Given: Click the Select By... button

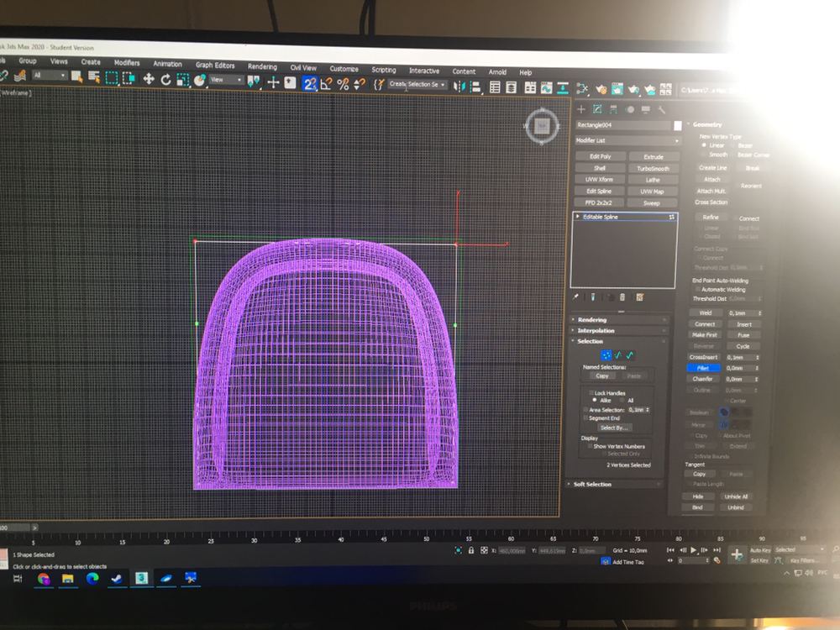Looking at the screenshot, I should [614, 428].
